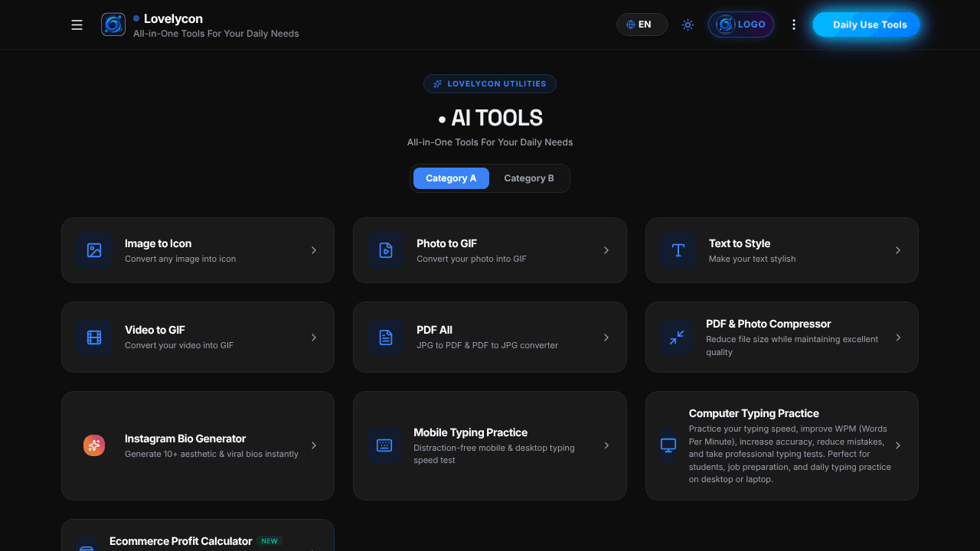Open the three-dot more options menu

coord(793,24)
